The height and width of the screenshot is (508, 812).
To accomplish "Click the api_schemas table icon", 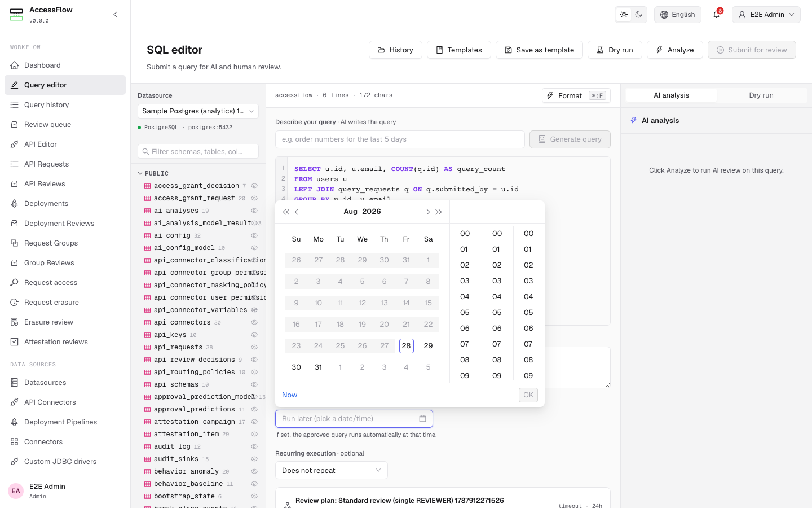I will coord(148,384).
